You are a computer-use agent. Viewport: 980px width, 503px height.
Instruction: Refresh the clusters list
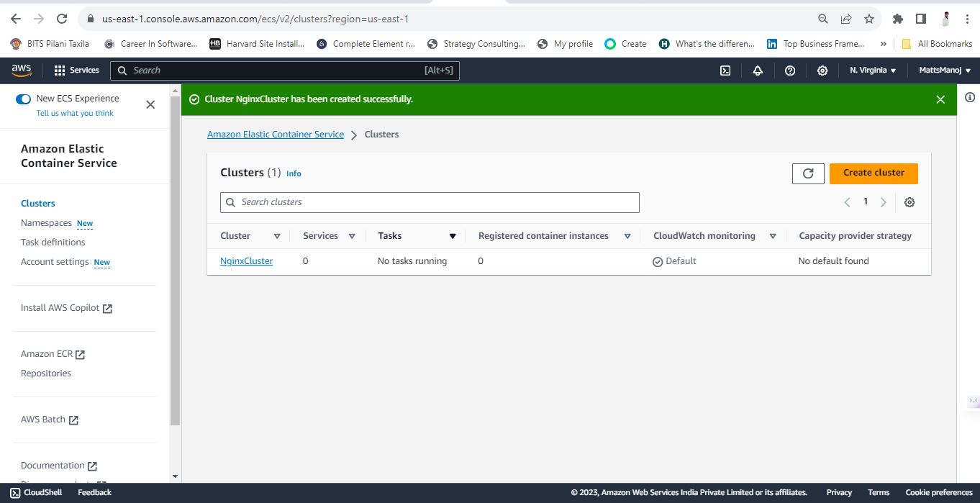[808, 173]
